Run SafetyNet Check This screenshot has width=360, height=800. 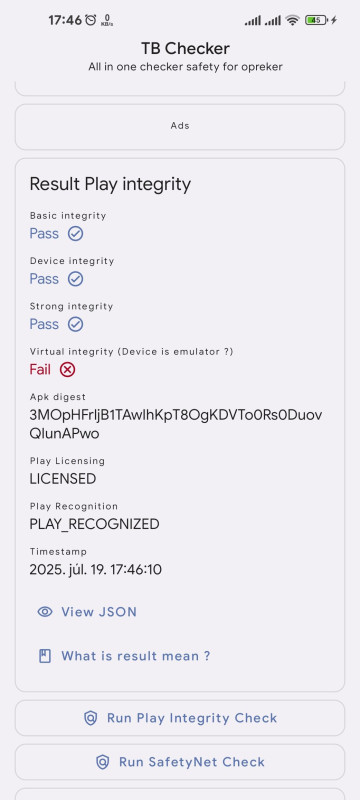(x=180, y=762)
